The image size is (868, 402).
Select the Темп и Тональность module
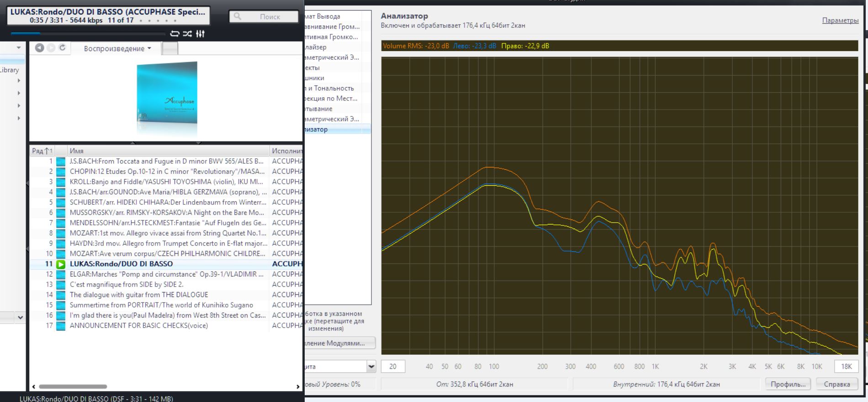coord(338,88)
